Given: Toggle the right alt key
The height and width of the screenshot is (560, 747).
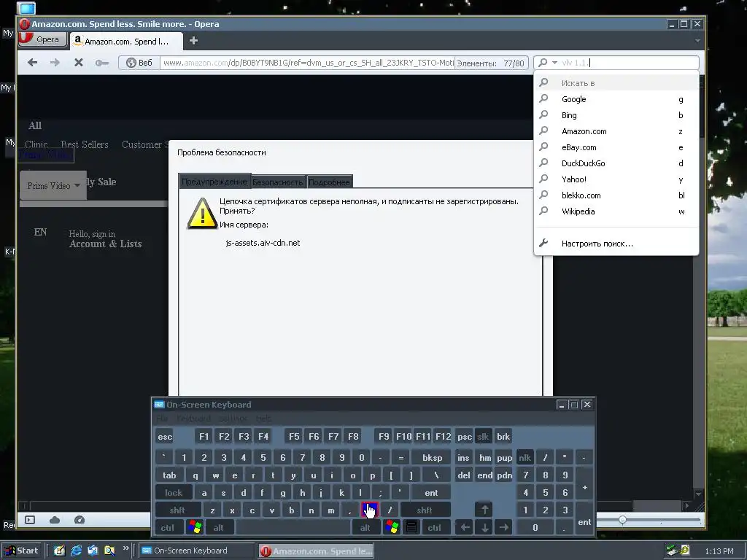Looking at the screenshot, I should 365,527.
